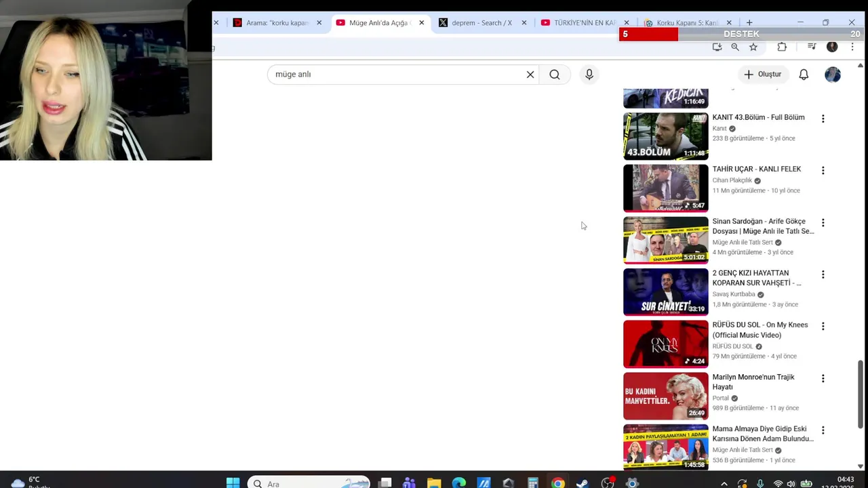Open Steam from taskbar
The image size is (868, 488).
point(583,483)
